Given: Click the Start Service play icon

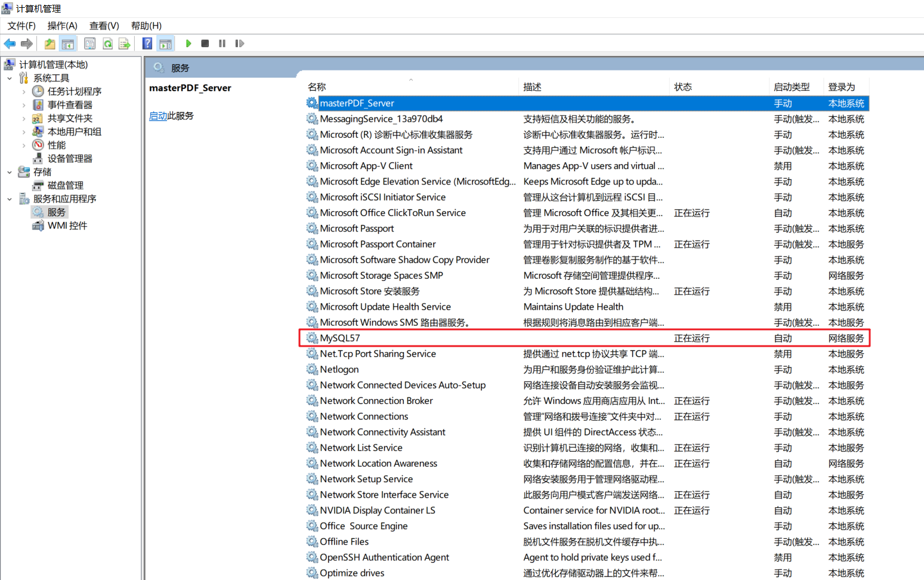Looking at the screenshot, I should (188, 44).
